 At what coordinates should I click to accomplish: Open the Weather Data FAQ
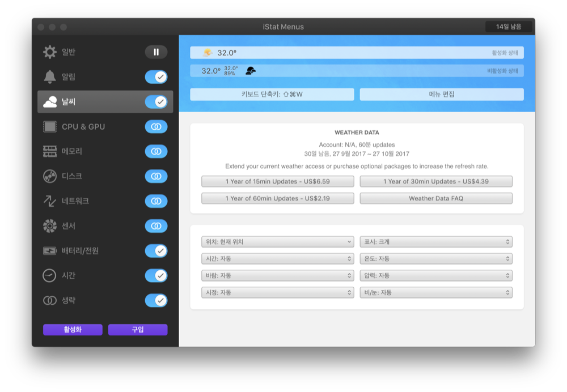(436, 198)
